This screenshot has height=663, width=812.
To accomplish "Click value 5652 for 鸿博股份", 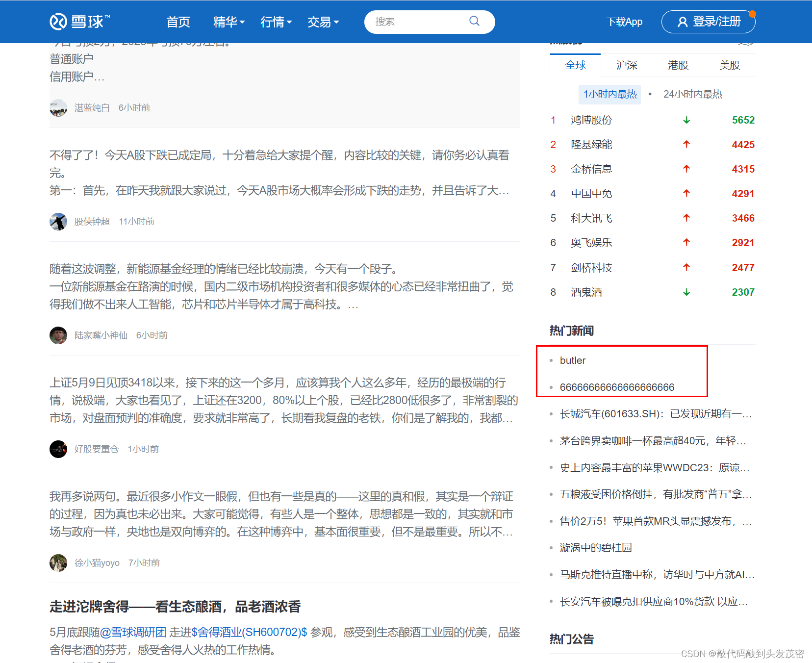I will coord(743,120).
